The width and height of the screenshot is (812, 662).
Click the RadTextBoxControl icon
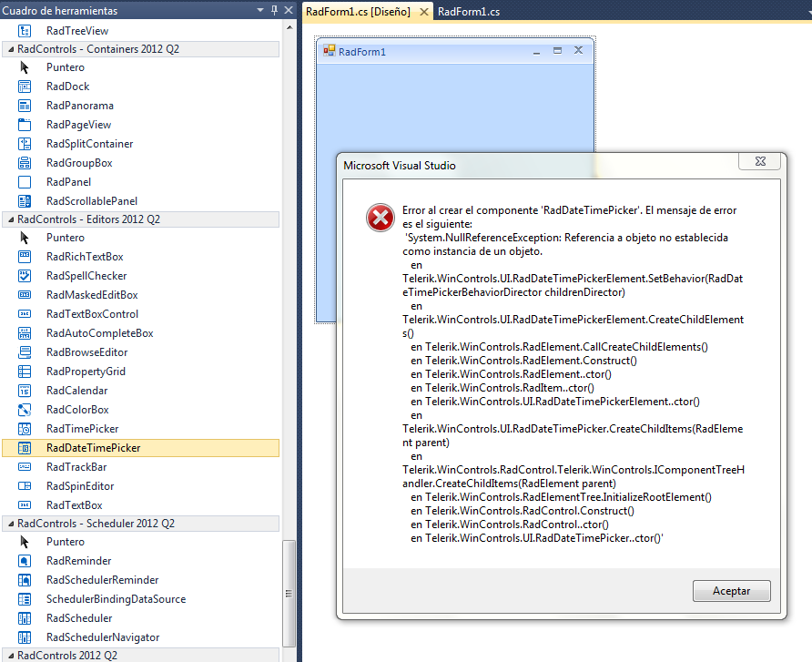click(25, 314)
